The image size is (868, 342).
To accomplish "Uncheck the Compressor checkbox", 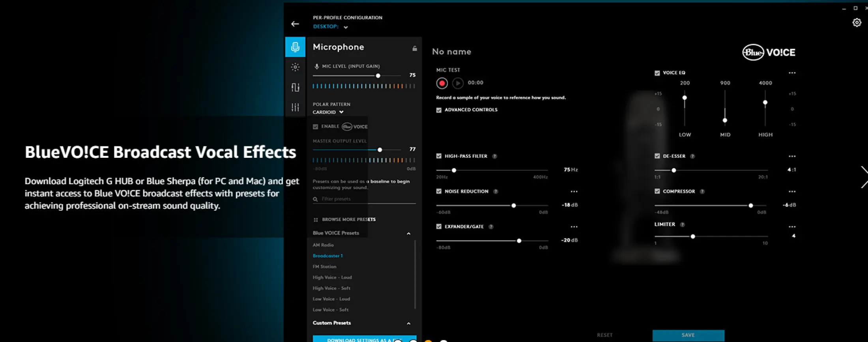I will click(x=657, y=191).
